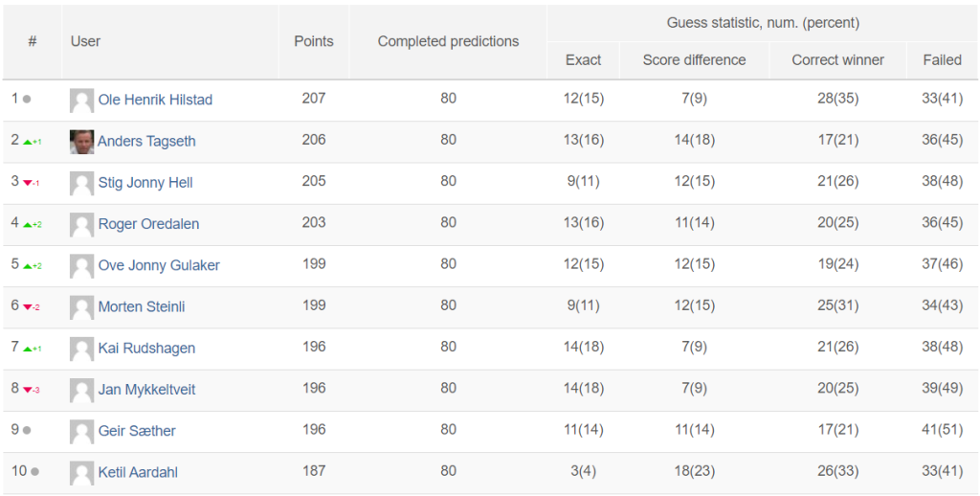Click the Completed predictions column header
980x496 pixels.
click(448, 41)
